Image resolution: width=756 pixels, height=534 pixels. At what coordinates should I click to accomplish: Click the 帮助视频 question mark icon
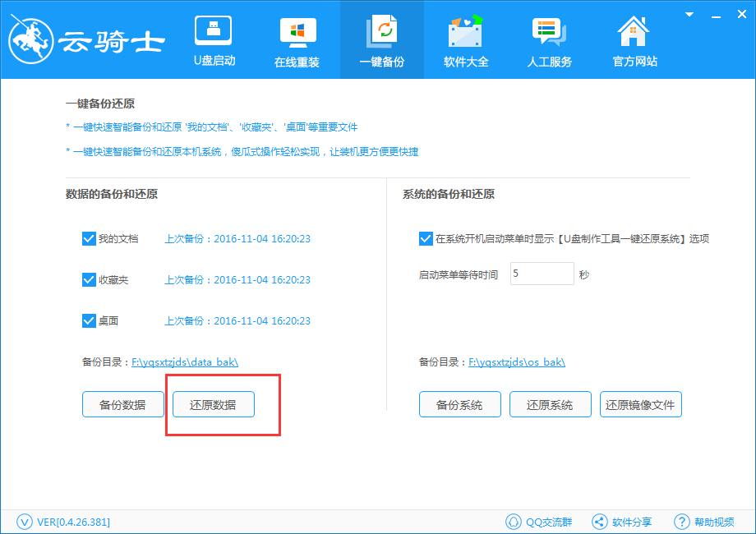click(x=682, y=522)
